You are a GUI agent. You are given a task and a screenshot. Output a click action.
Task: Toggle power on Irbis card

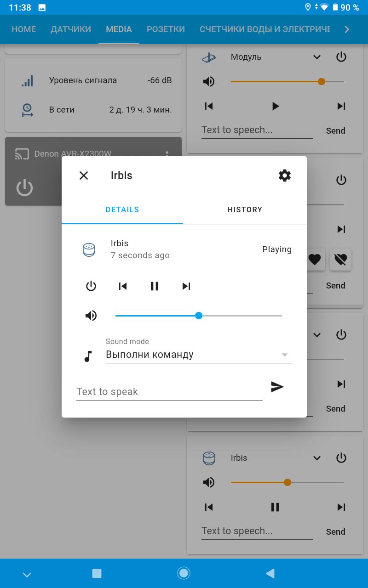pos(341,458)
